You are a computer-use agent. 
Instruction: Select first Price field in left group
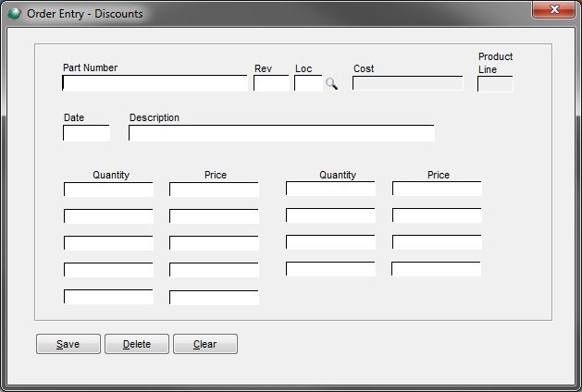214,190
